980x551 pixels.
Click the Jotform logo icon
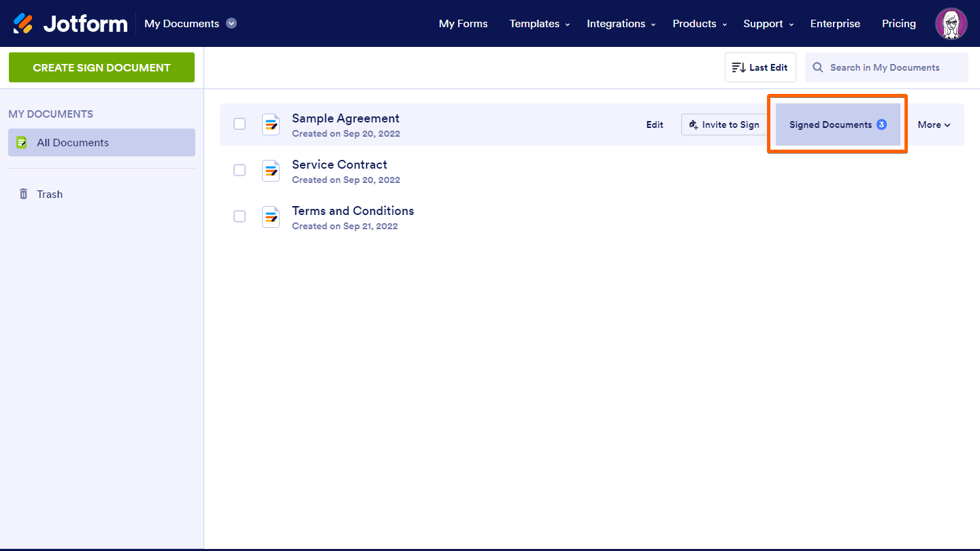(x=23, y=24)
